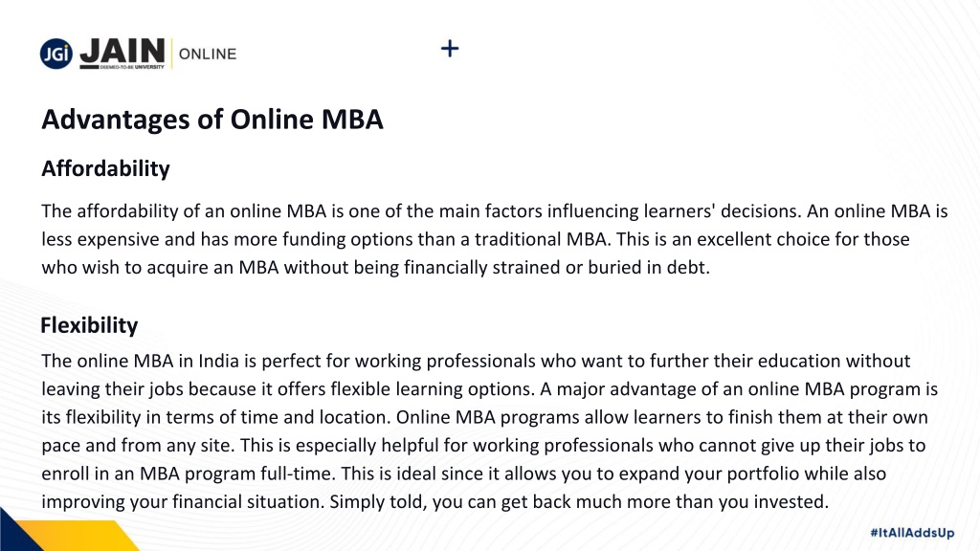
Task: Click the yellow corner shape at bottom left
Action: click(x=81, y=536)
